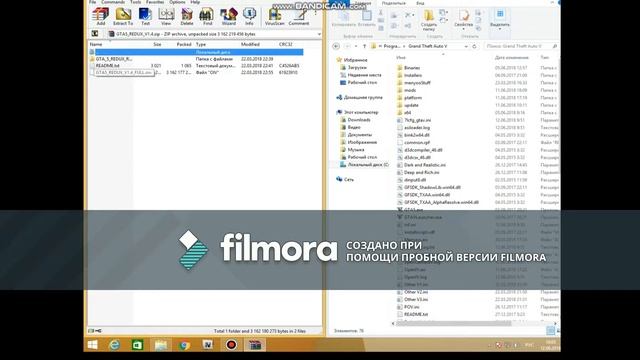Click the Test archive toolbar icon

pyautogui.click(x=145, y=17)
